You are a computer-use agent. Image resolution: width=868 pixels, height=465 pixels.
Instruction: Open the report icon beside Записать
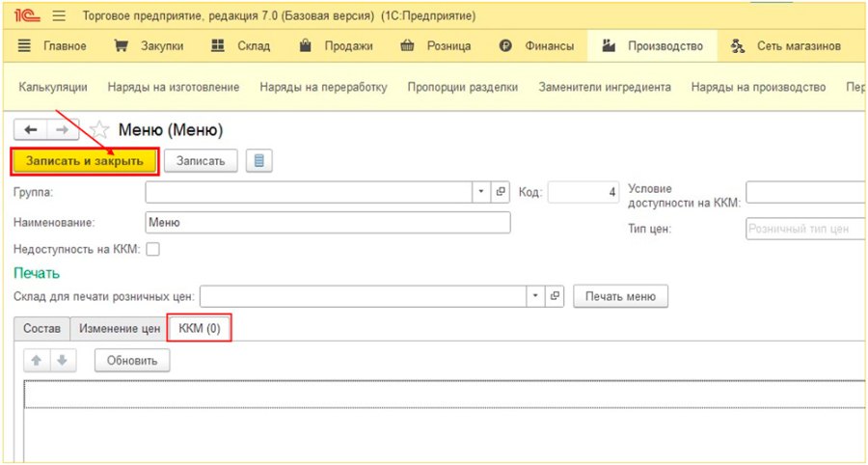259,161
